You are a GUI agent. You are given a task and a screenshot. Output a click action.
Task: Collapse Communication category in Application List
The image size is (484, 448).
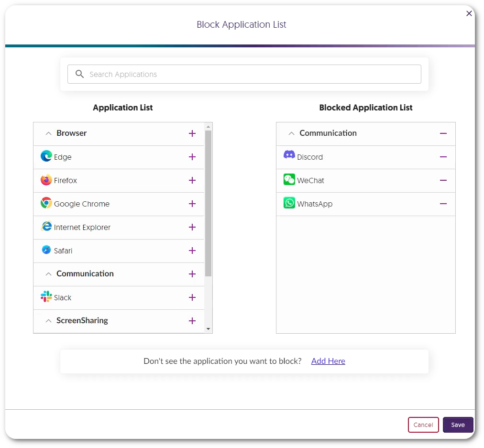[x=48, y=274]
